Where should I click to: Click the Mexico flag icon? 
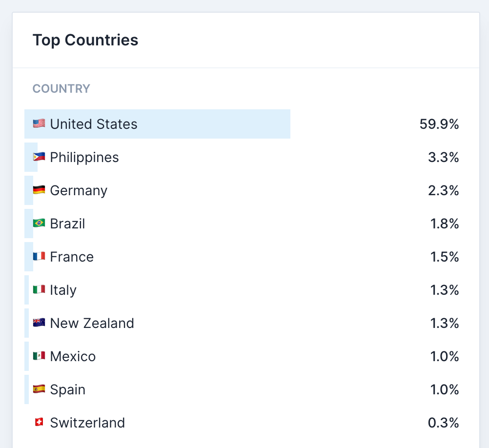(39, 356)
